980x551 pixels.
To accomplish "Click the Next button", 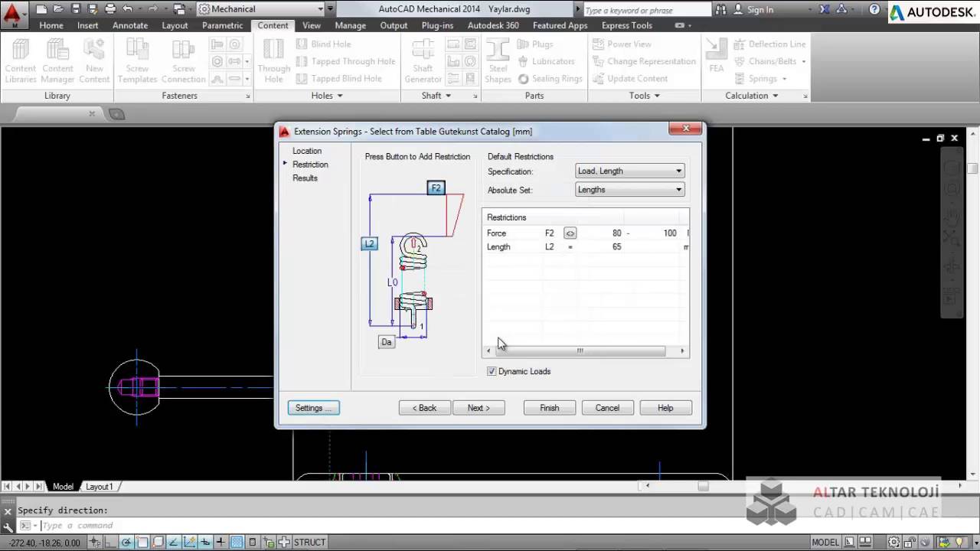I will pos(479,408).
